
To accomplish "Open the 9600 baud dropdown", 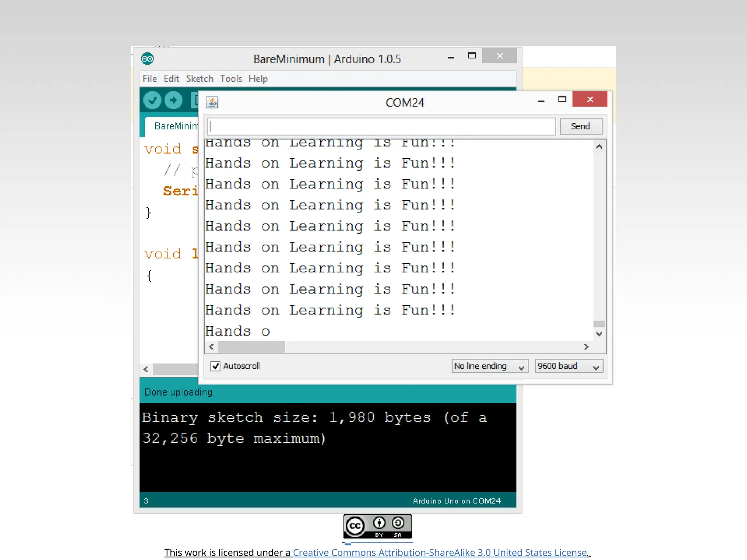I will (568, 366).
